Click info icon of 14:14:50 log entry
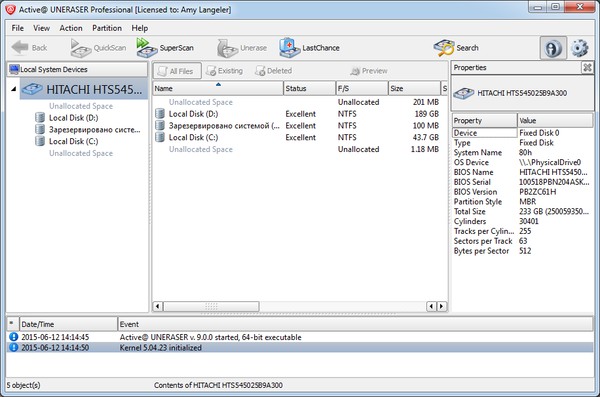 coord(13,348)
